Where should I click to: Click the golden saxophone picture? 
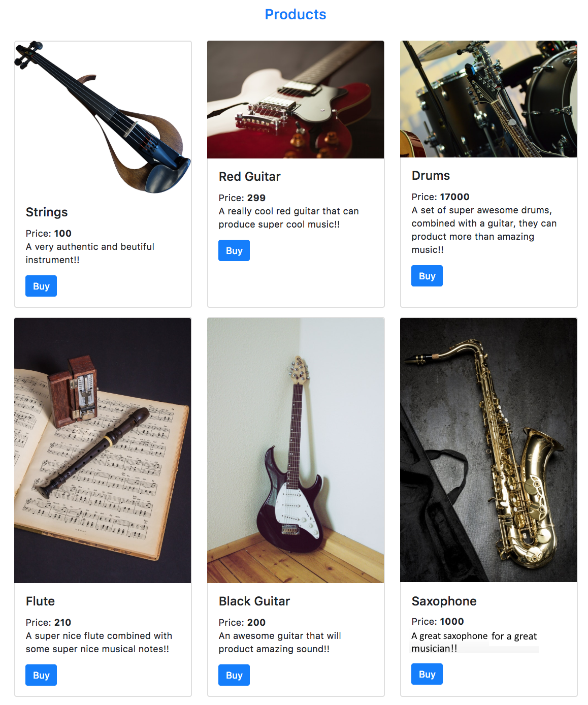click(x=488, y=450)
